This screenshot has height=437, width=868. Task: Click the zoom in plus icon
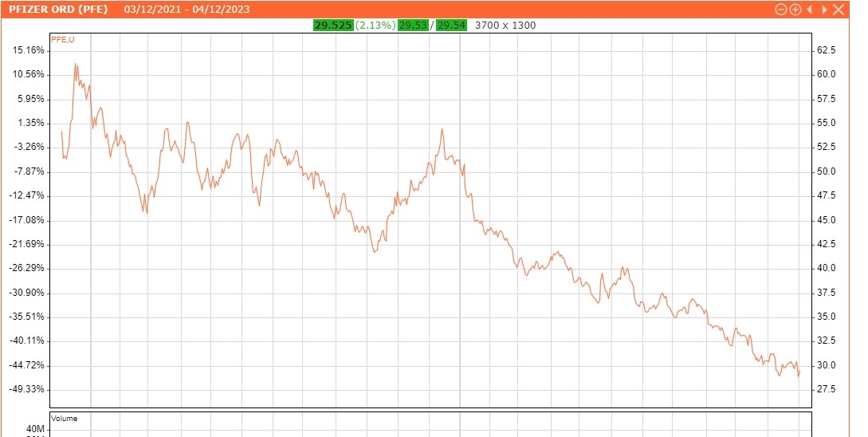[795, 10]
